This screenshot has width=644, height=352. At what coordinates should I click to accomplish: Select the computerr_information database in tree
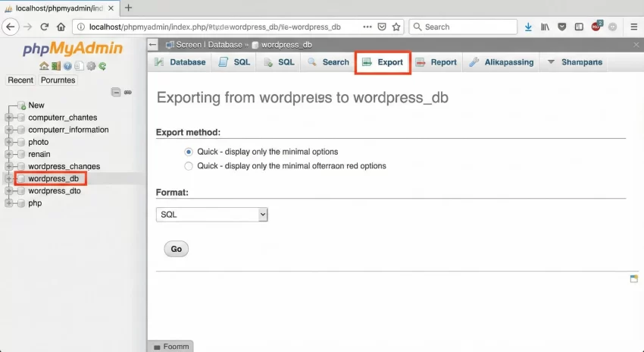click(69, 130)
